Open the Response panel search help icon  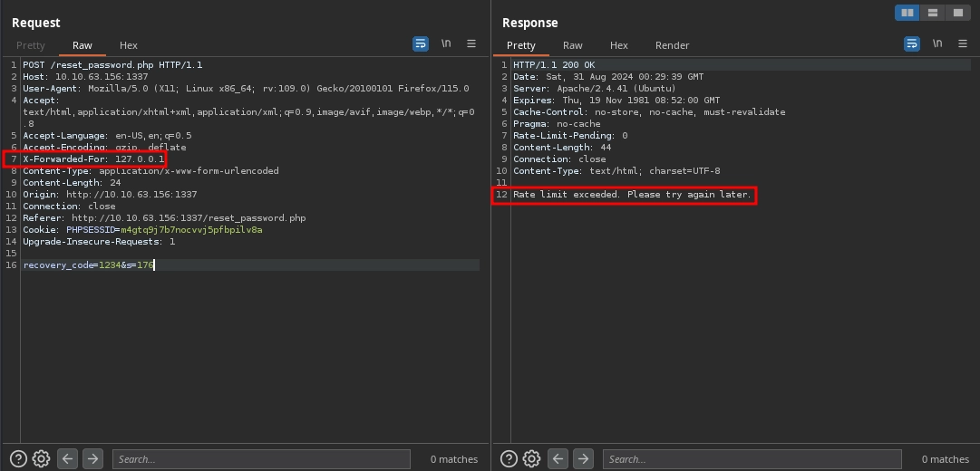pyautogui.click(x=509, y=459)
